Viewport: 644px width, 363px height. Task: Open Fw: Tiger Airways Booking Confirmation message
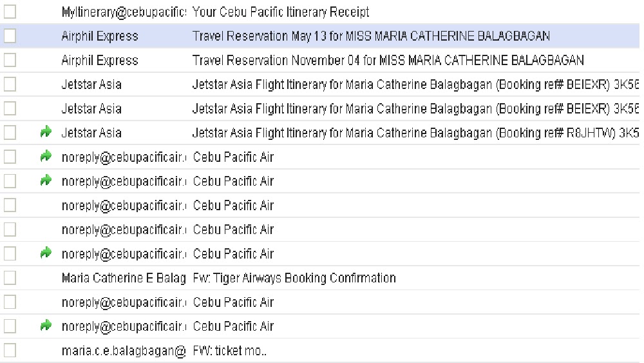(294, 278)
